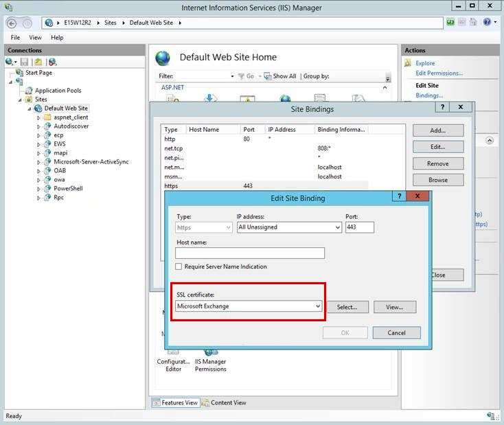Enable Require Server Name Indication checkbox
This screenshot has width=504, height=425.
[x=179, y=266]
